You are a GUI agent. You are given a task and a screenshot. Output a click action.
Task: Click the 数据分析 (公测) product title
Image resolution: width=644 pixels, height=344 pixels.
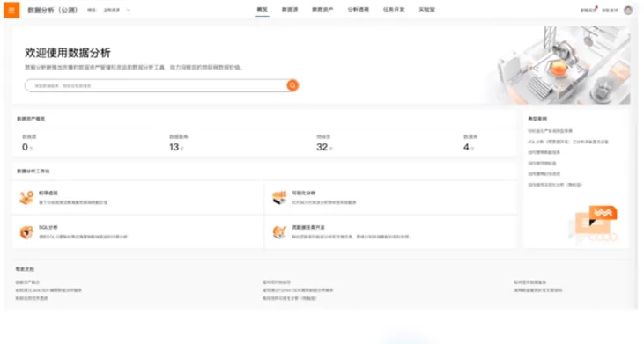point(53,10)
